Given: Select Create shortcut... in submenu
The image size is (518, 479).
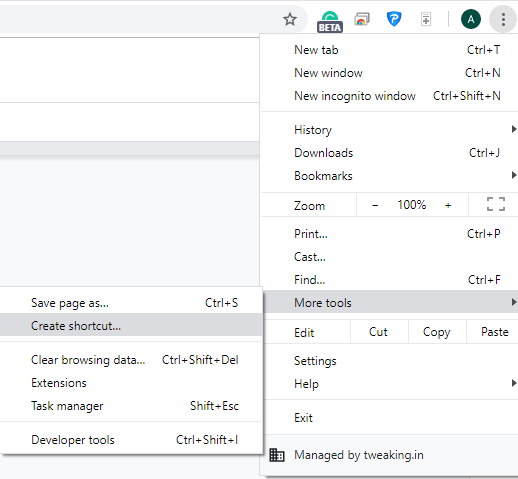Looking at the screenshot, I should tap(130, 326).
